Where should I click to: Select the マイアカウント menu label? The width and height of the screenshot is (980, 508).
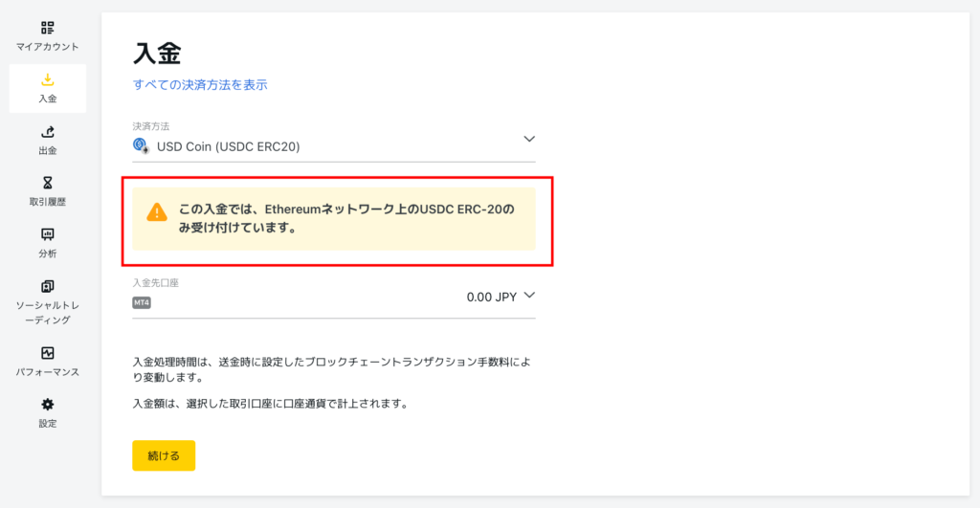(48, 47)
